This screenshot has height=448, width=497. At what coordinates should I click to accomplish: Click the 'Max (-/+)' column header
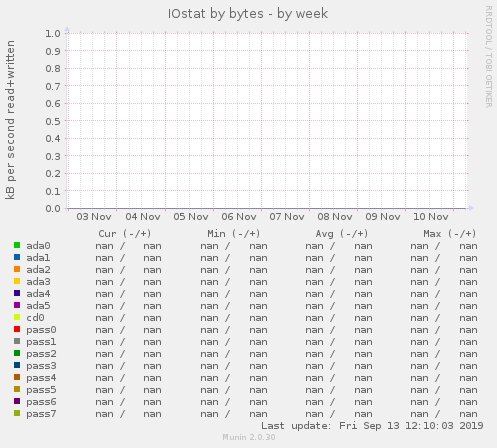pyautogui.click(x=450, y=234)
